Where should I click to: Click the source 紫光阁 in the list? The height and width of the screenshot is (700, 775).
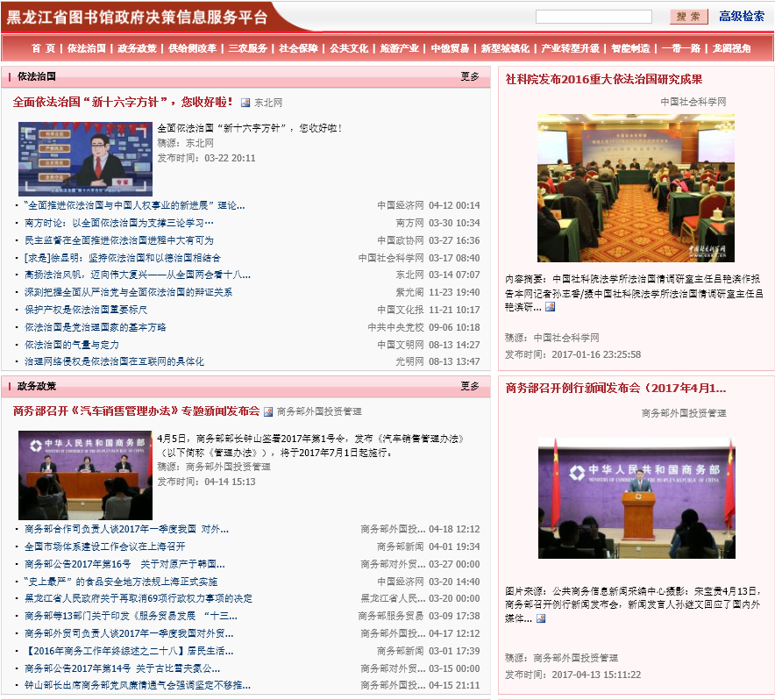point(409,292)
